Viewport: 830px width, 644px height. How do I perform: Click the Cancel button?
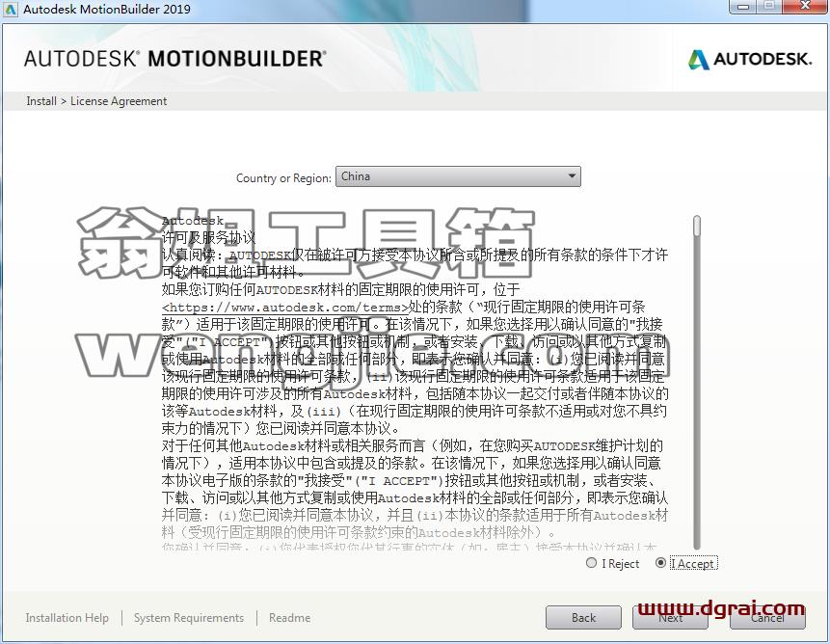(x=767, y=618)
